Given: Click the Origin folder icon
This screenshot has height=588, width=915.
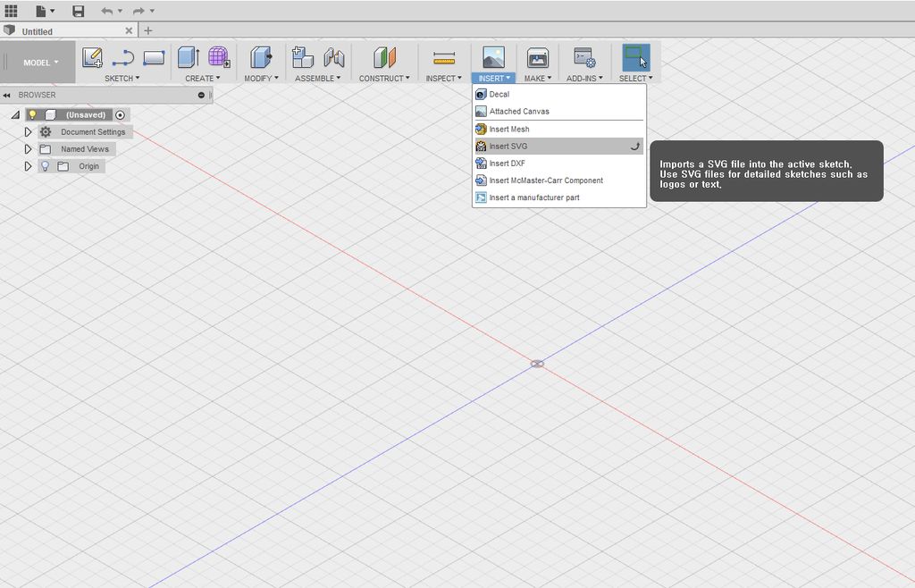Looking at the screenshot, I should (x=63, y=166).
